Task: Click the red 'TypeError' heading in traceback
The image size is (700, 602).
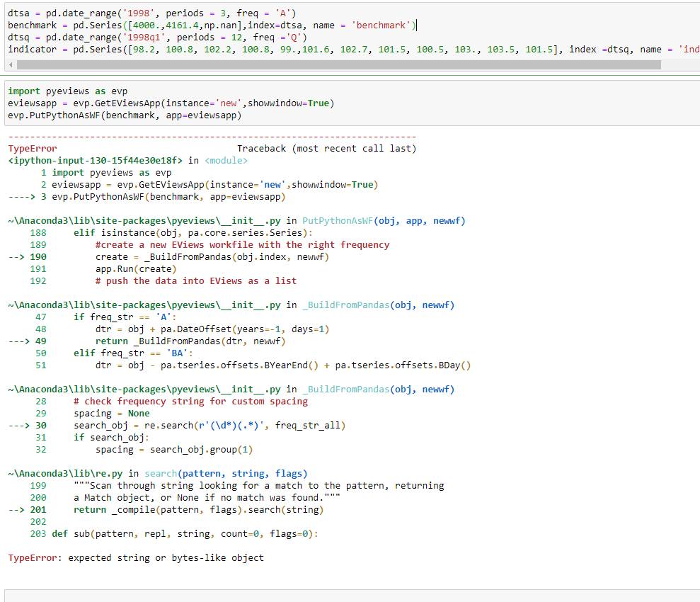Action: pos(33,149)
